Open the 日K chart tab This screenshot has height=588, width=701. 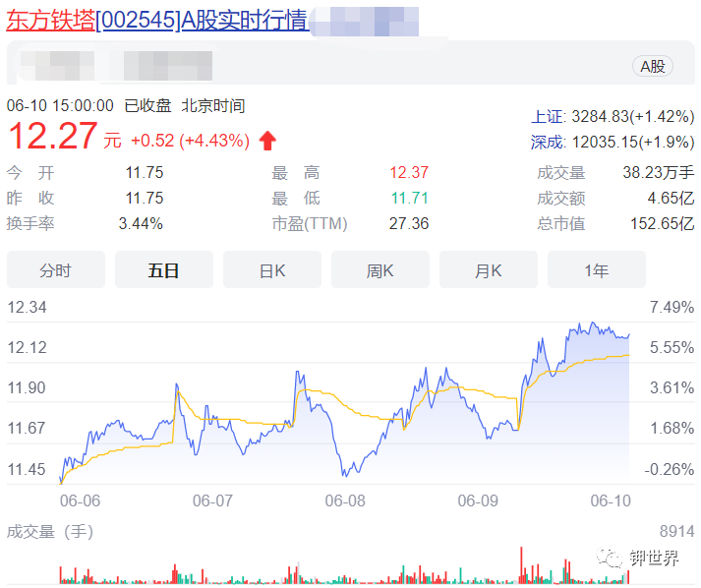point(272,270)
